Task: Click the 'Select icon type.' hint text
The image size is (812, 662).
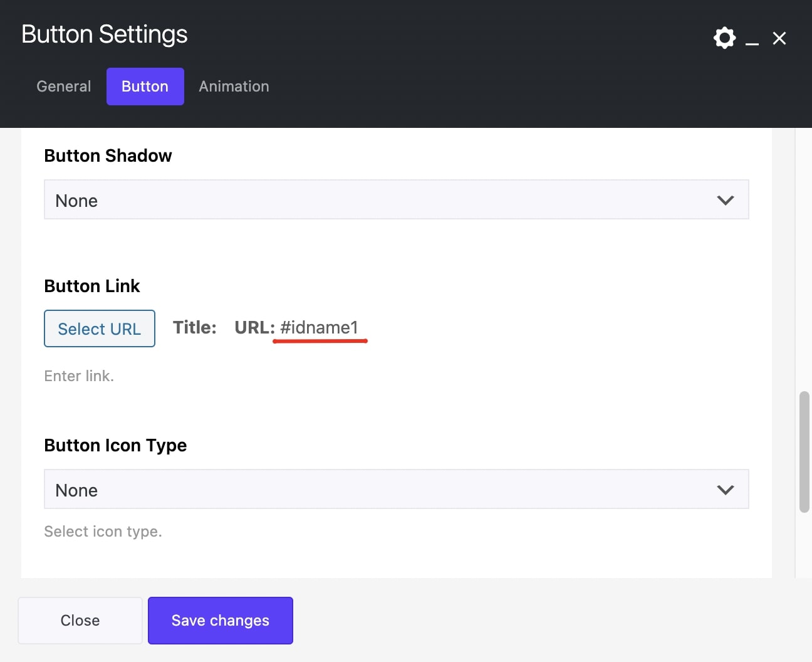Action: click(103, 532)
